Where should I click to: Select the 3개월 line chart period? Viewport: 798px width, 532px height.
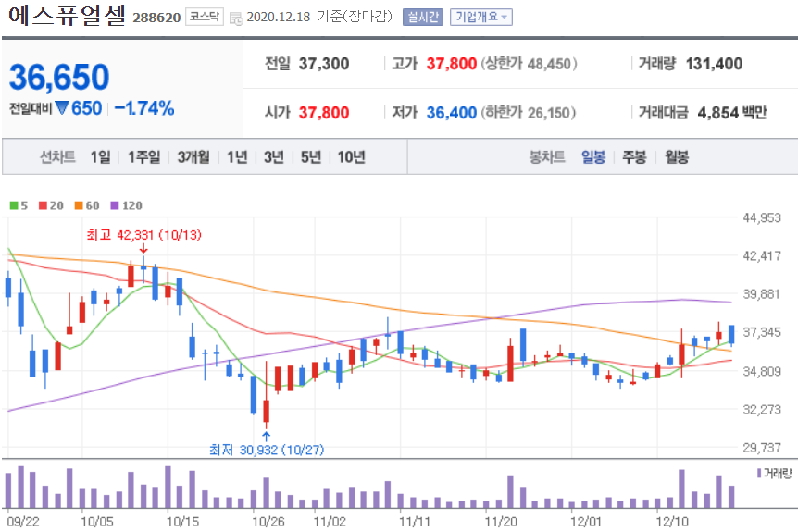193,157
